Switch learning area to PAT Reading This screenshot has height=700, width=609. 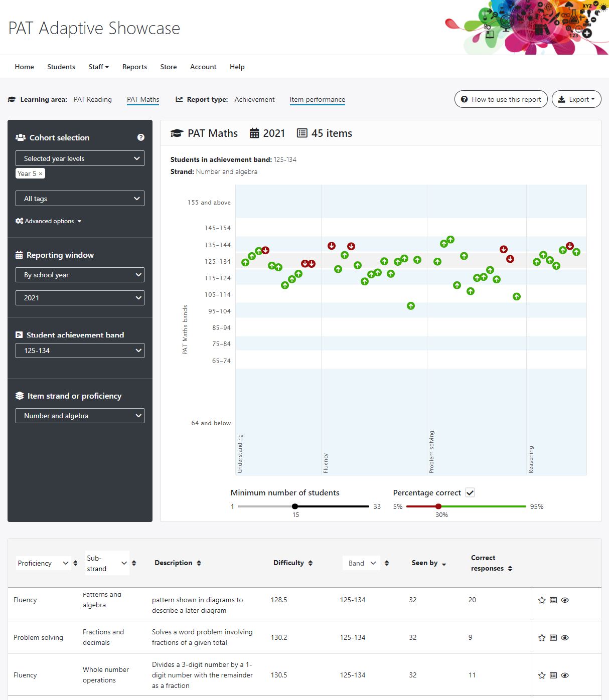93,99
